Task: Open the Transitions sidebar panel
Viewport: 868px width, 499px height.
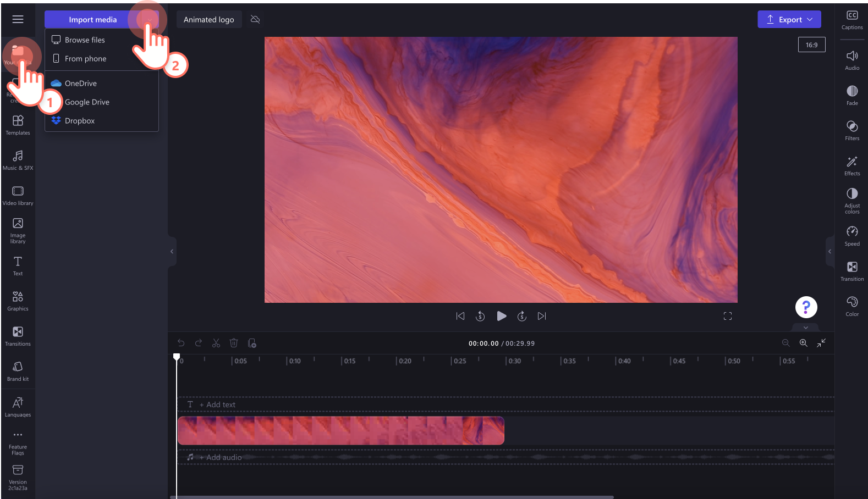Action: point(18,336)
